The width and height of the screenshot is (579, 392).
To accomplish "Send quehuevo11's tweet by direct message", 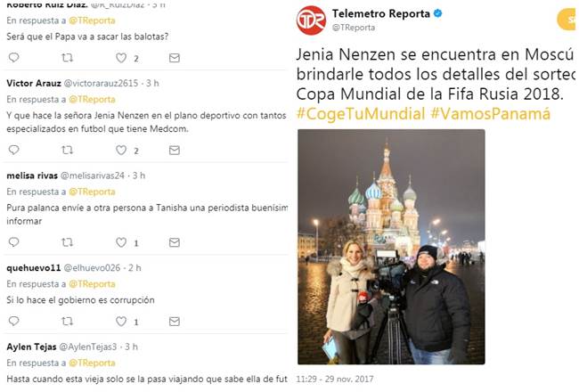I will [x=175, y=322].
